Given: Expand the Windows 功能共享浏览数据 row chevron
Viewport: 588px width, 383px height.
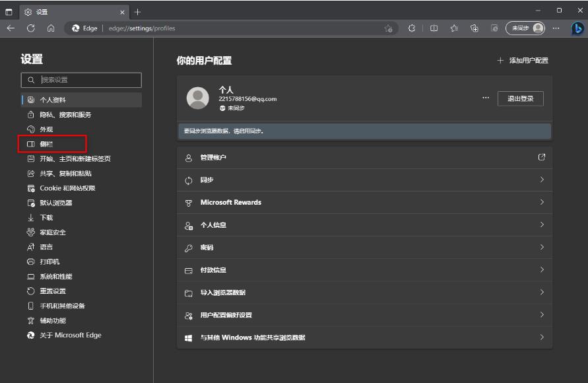Looking at the screenshot, I should tap(542, 337).
